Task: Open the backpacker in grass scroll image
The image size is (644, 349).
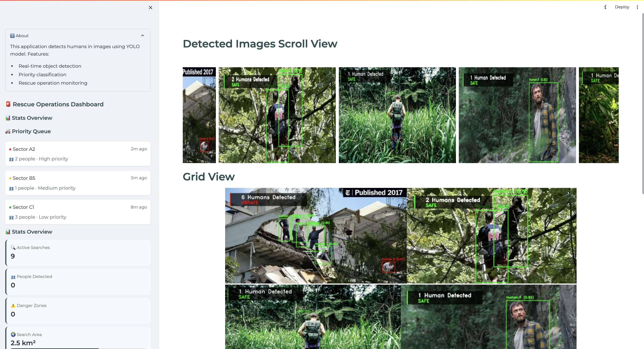Action: pos(397,115)
